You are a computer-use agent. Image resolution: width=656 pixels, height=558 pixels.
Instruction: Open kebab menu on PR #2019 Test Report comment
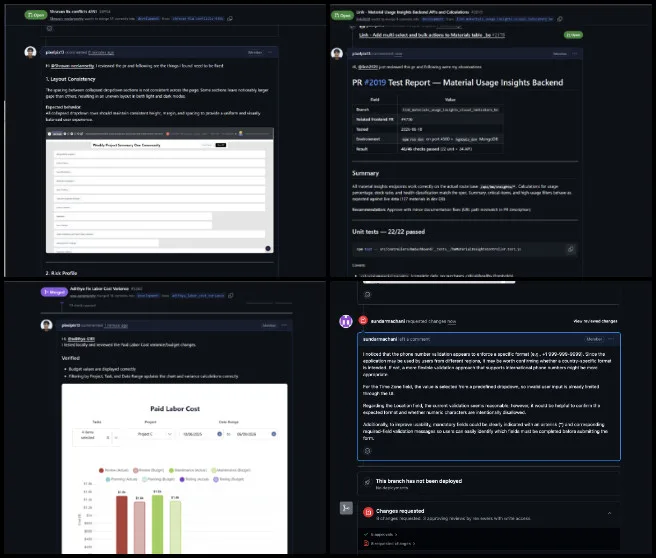(x=575, y=54)
